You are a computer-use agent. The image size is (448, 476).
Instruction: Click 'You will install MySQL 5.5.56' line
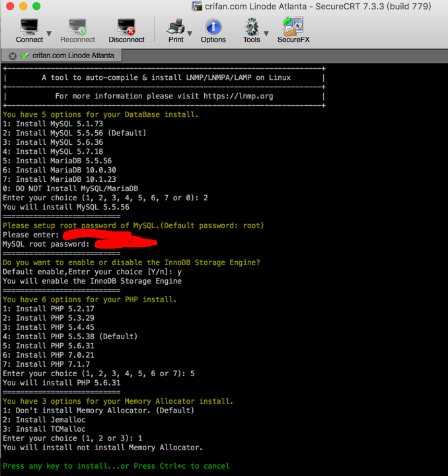coord(66,207)
